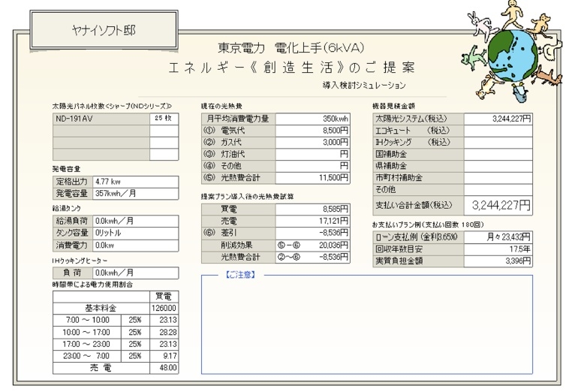Click the 25 枚 panel count cell
Image resolution: width=569 pixels, height=392 pixels.
pyautogui.click(x=164, y=119)
